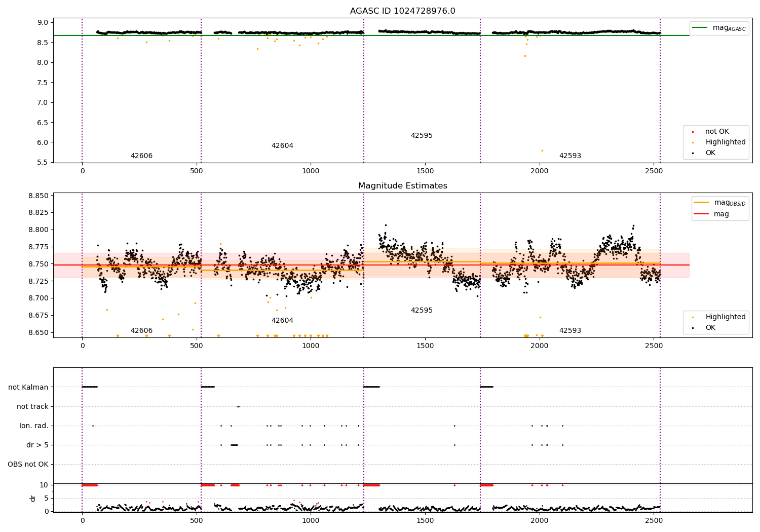
Task: Click the 'not track' row label
Action: pos(32,407)
